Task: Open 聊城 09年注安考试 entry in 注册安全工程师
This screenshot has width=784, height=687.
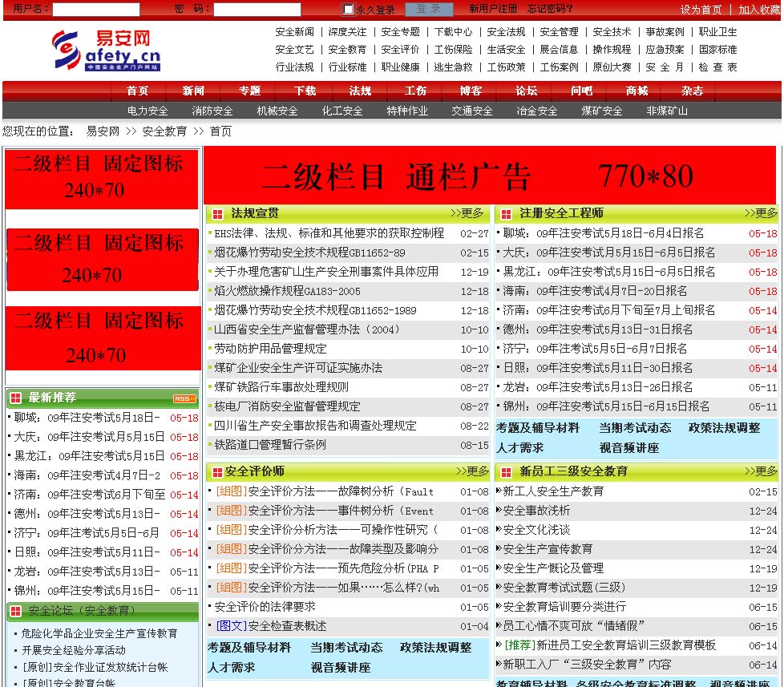Action: pos(604,233)
